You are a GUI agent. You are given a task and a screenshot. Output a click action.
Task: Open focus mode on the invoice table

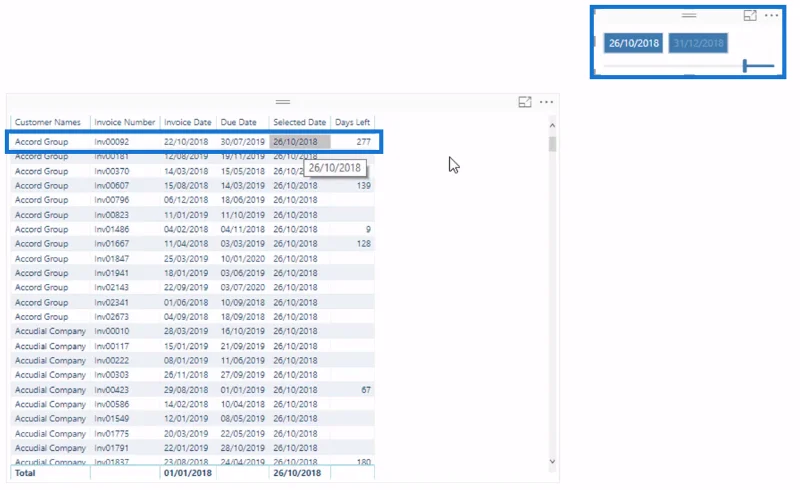click(x=524, y=102)
